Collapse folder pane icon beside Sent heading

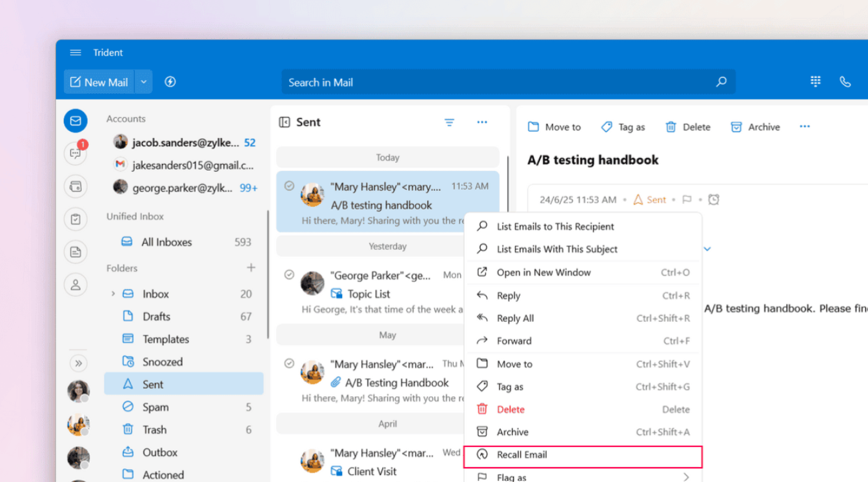coord(284,122)
